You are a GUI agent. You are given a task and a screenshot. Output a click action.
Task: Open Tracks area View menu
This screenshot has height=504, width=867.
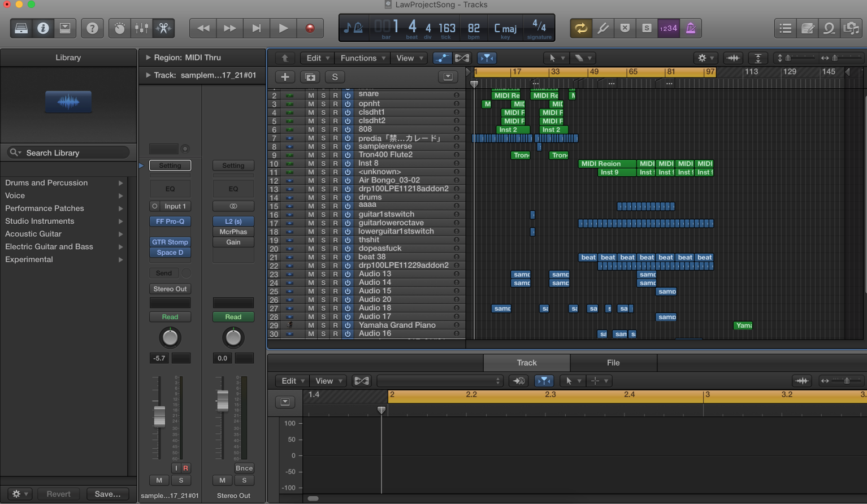pos(409,58)
